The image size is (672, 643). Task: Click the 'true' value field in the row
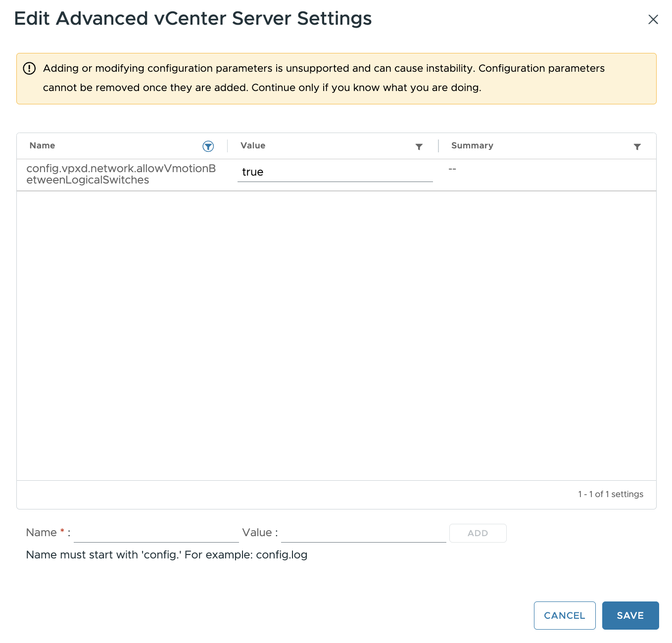(x=335, y=172)
